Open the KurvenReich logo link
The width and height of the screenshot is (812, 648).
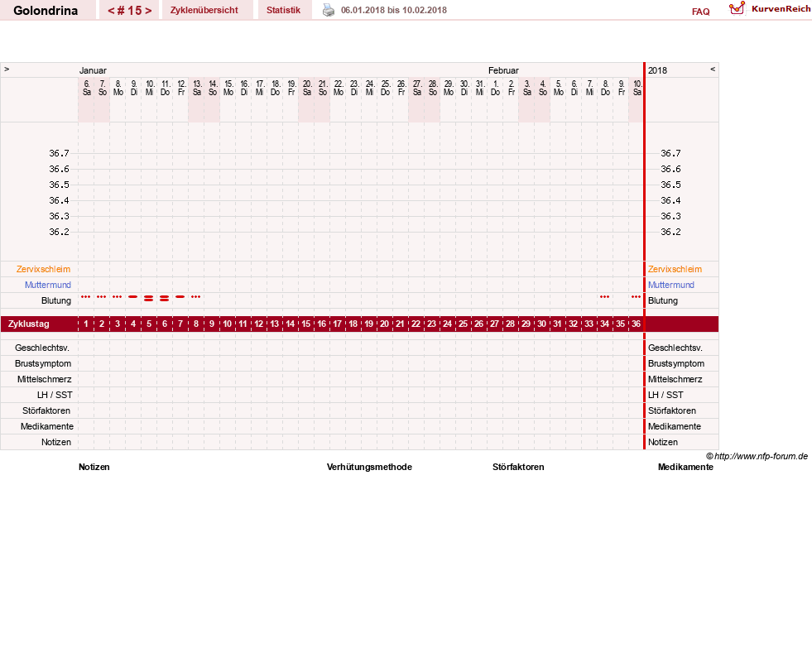(770, 9)
